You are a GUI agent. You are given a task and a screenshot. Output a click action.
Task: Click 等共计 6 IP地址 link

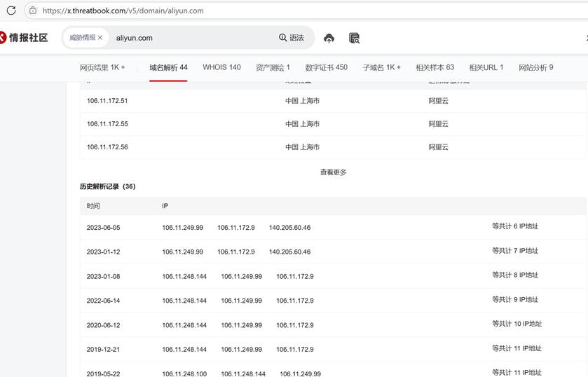(515, 226)
